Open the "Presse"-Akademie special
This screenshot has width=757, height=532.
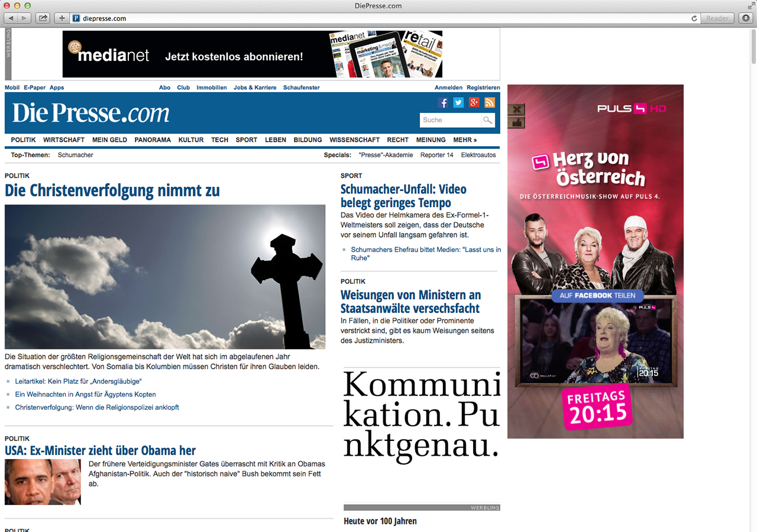click(386, 155)
